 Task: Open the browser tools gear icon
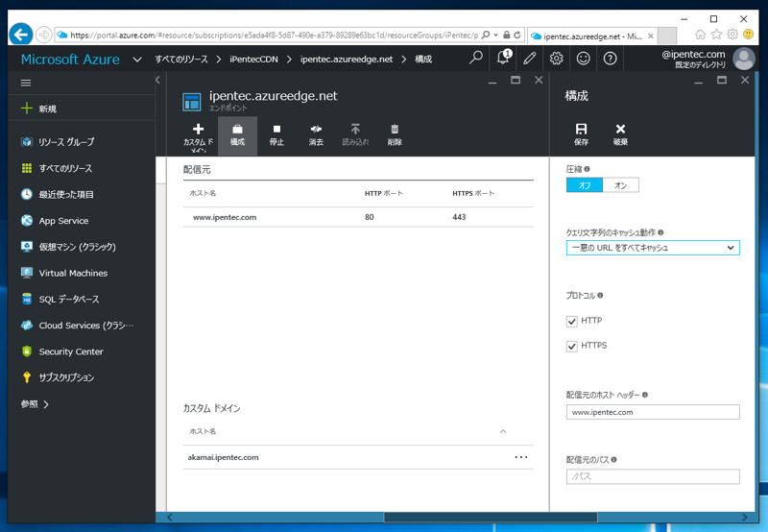pos(732,34)
